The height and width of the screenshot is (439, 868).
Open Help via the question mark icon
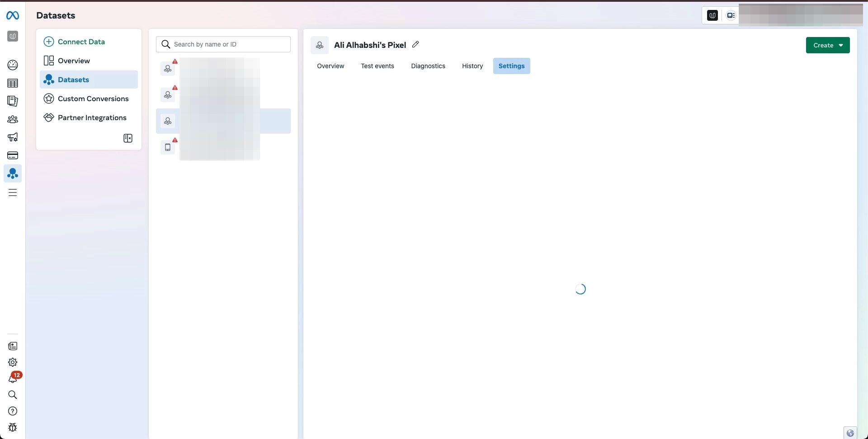(x=13, y=411)
